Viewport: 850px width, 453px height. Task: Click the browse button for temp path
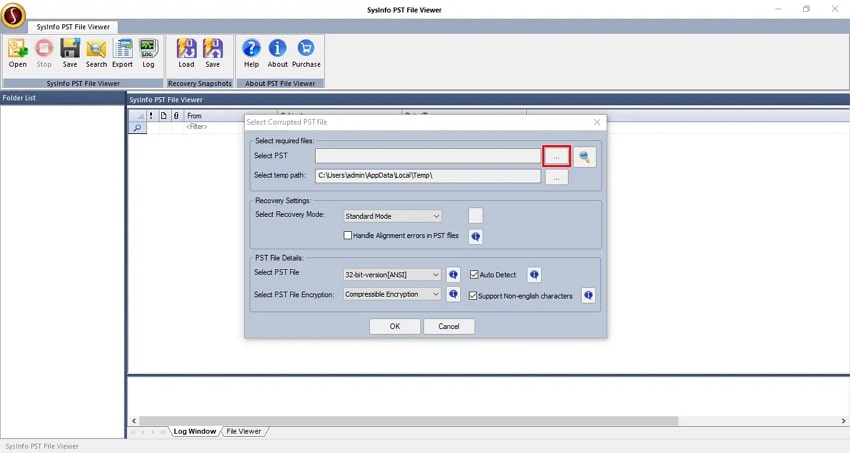(x=556, y=177)
